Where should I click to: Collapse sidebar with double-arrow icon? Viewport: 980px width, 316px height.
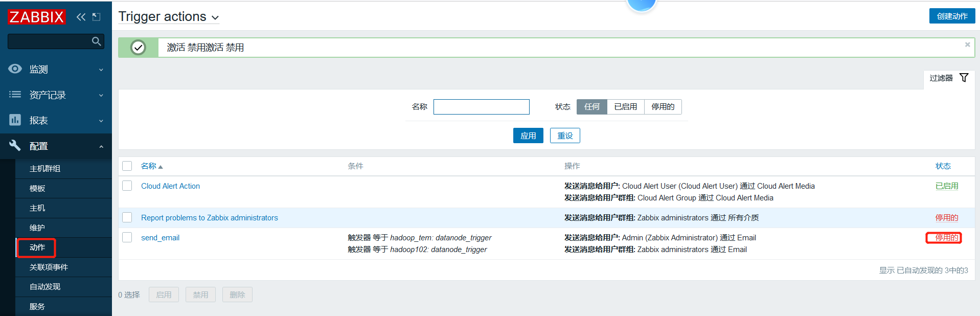(81, 17)
